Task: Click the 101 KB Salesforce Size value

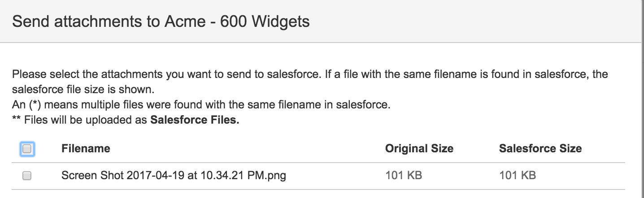Action: [517, 176]
